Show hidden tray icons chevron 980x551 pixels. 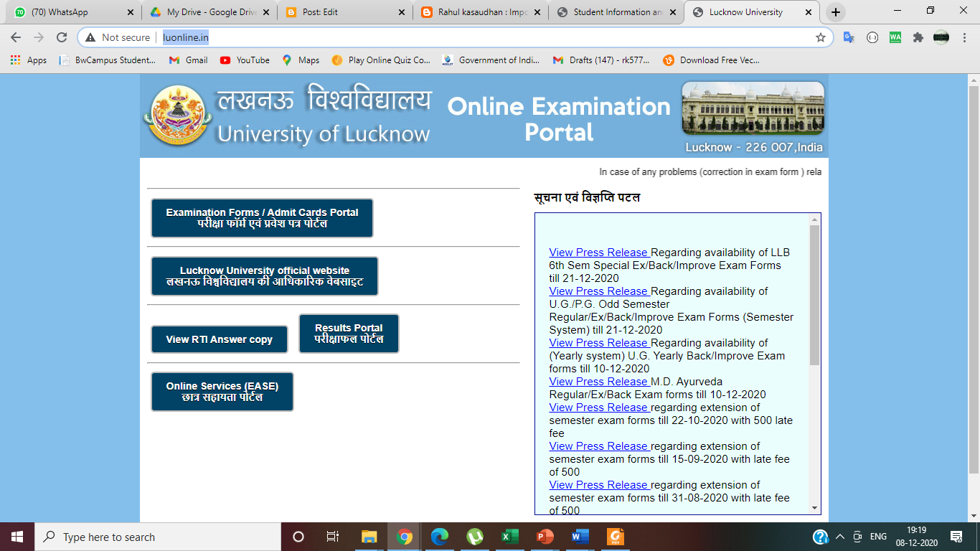click(x=839, y=537)
